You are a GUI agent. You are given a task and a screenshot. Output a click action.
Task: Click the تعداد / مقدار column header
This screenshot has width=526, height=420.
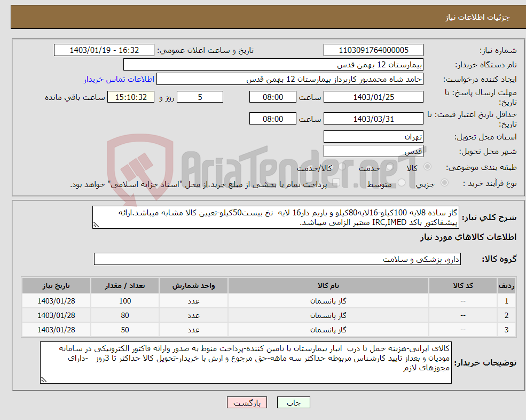(125, 286)
